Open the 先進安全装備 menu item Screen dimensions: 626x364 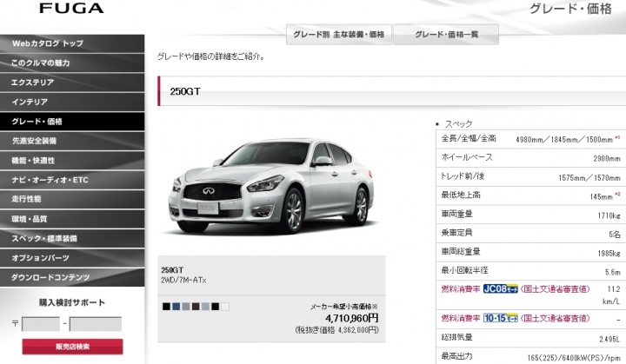click(x=72, y=142)
